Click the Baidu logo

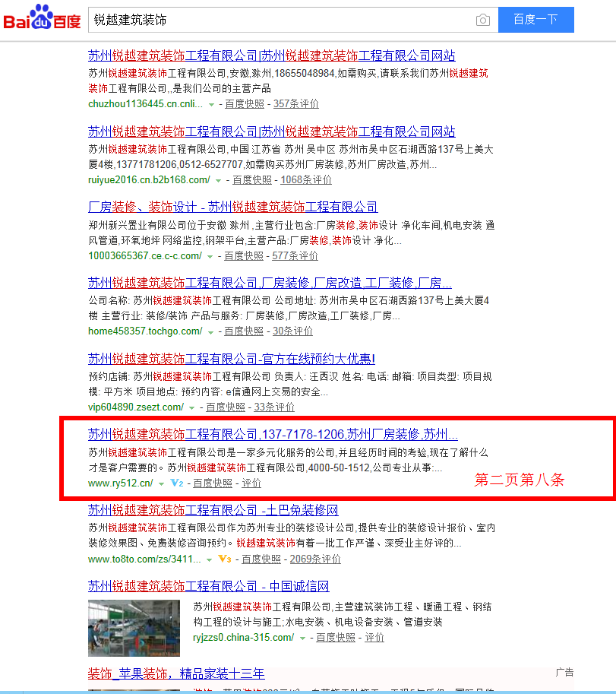pos(42,17)
